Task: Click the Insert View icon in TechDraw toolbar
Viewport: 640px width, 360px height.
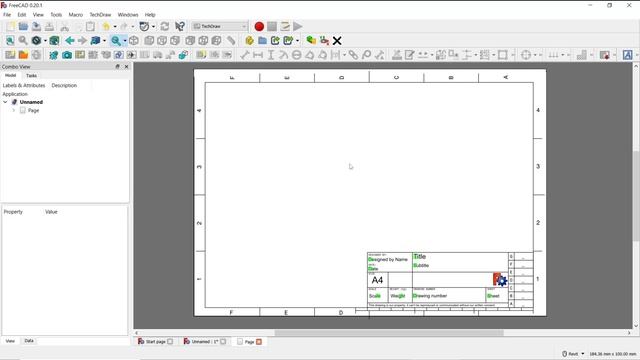Action: (53, 55)
